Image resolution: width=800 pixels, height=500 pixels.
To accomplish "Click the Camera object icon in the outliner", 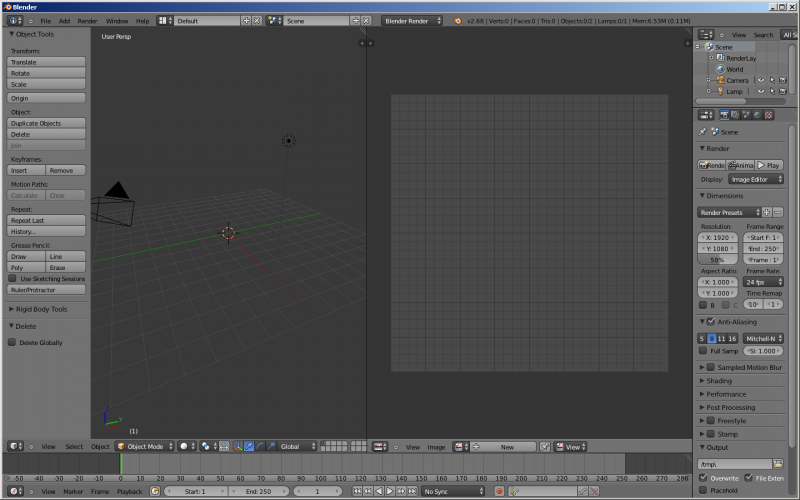I will 718,80.
